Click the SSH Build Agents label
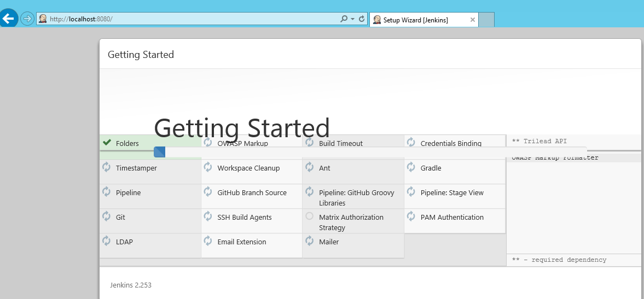 [x=245, y=218]
